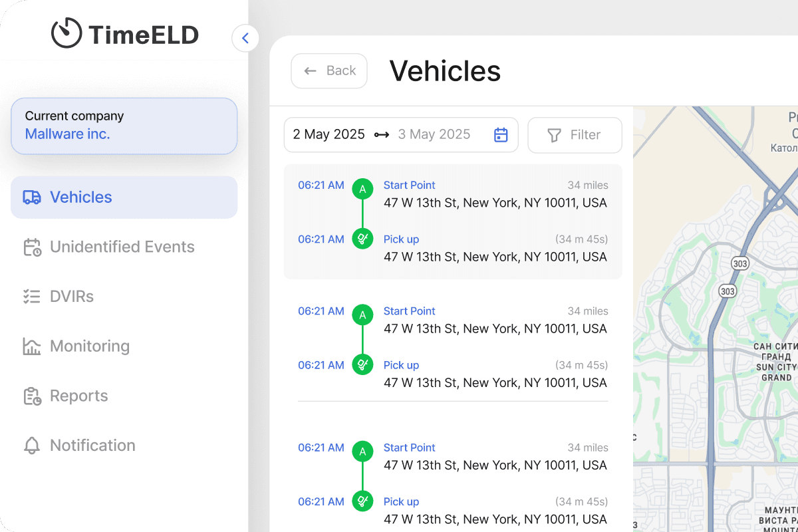
Task: Click the Pick up link in third trip
Action: (401, 502)
